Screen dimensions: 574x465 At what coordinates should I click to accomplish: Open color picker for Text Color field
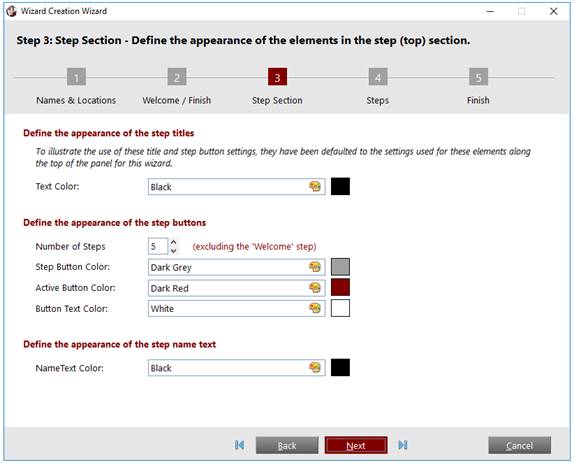[315, 186]
